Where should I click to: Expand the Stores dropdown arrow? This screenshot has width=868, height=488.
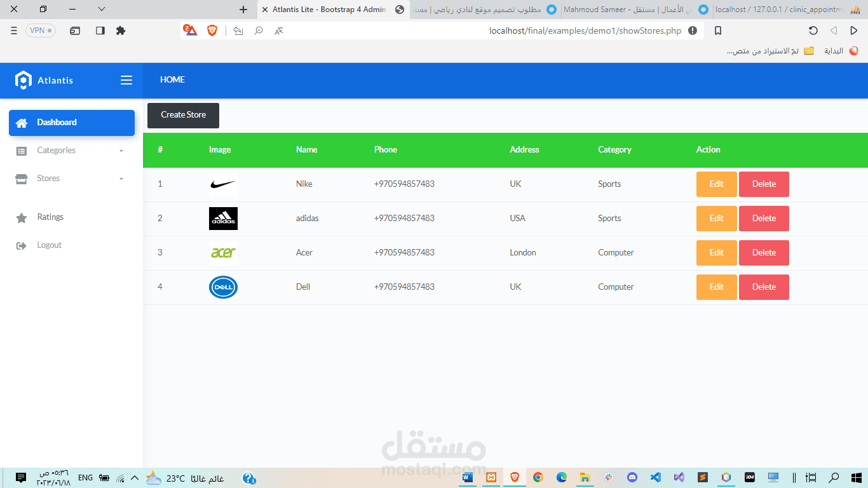click(121, 179)
